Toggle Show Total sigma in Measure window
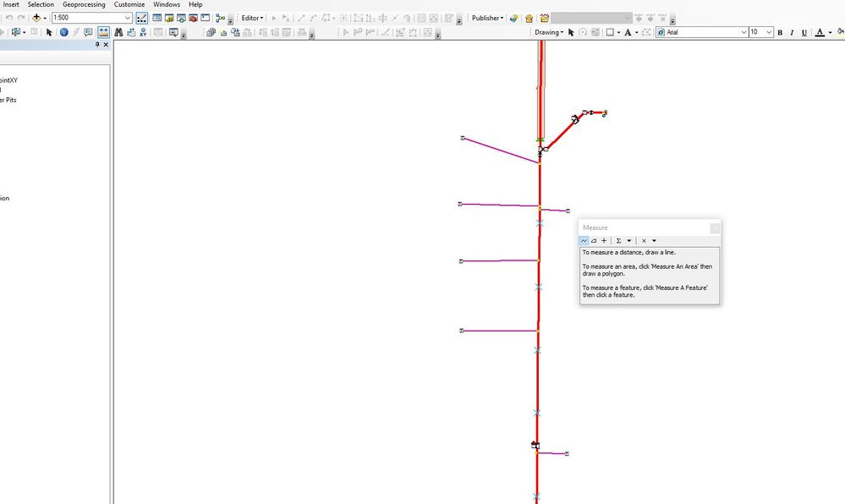The width and height of the screenshot is (845, 504). (x=618, y=241)
